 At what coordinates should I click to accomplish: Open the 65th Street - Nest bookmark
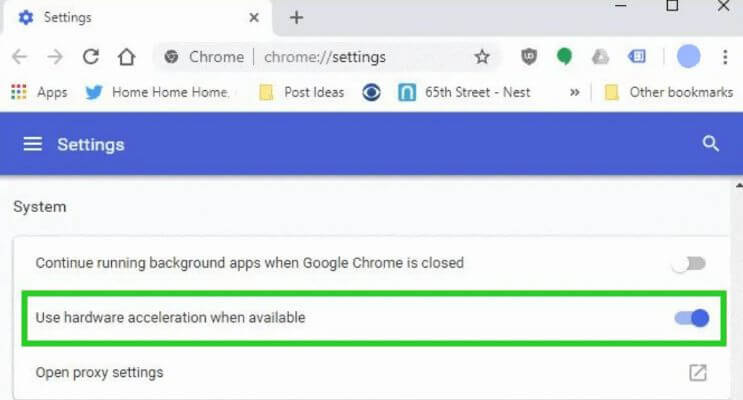coord(476,92)
